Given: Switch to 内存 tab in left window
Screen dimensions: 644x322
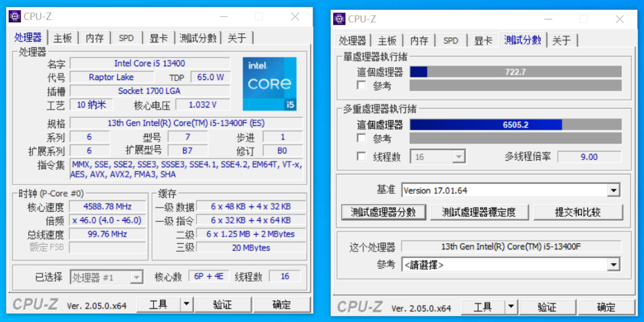Looking at the screenshot, I should [x=94, y=38].
